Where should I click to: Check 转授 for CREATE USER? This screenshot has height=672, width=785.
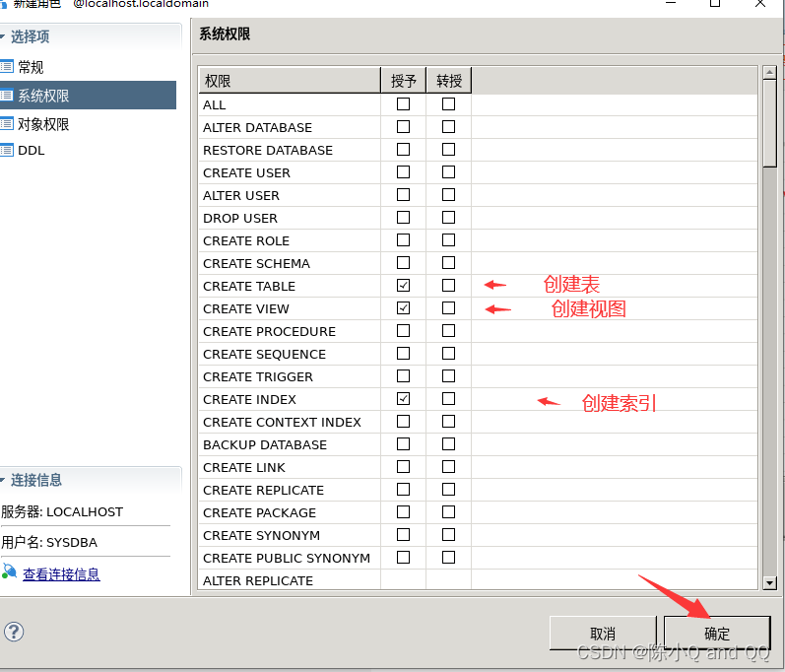(x=448, y=172)
